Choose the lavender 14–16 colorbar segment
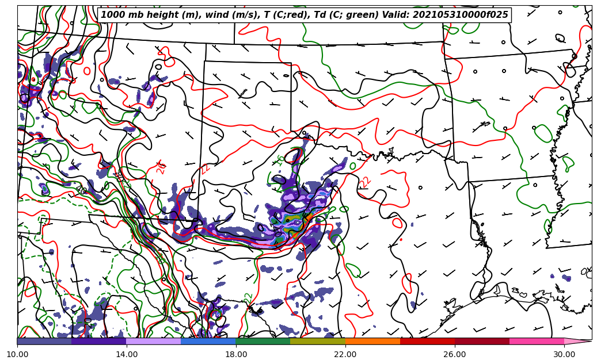Viewport: 597px width, 364px height. pyautogui.click(x=154, y=341)
